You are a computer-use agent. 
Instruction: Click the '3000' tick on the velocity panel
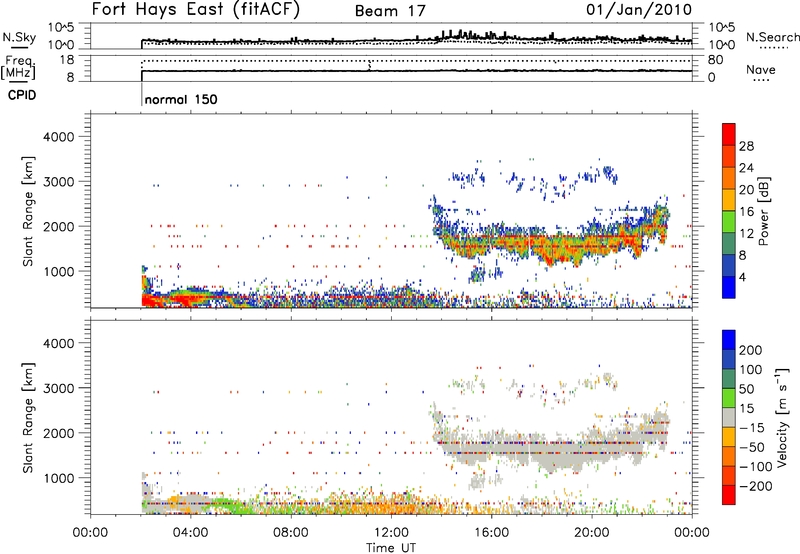coord(58,388)
